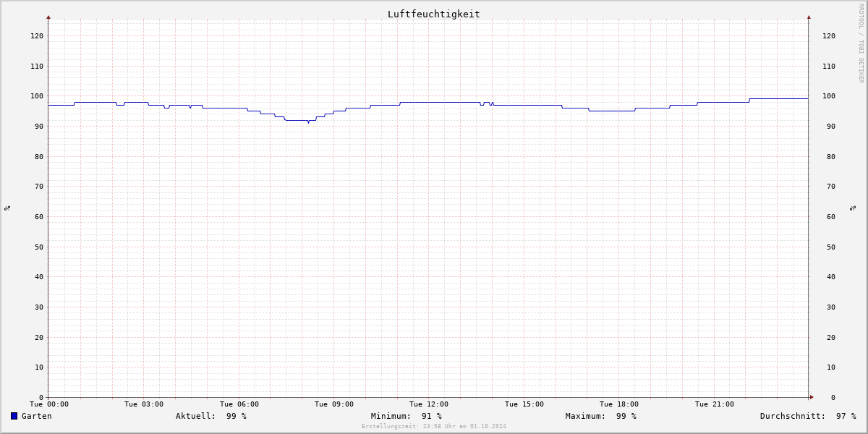Click the Tue 06:00 time axis label
Image resolution: width=868 pixels, height=434 pixels.
[239, 404]
